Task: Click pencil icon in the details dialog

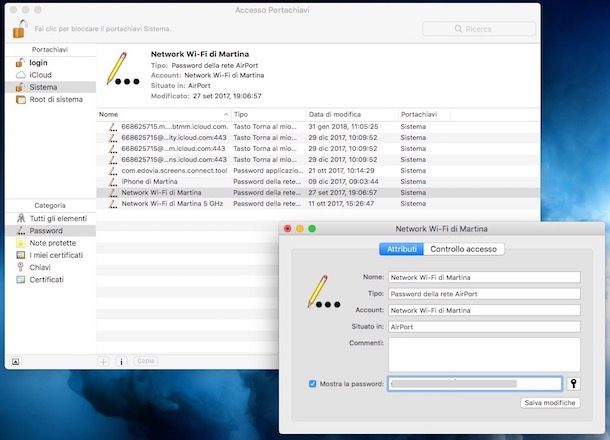Action: 324,292
